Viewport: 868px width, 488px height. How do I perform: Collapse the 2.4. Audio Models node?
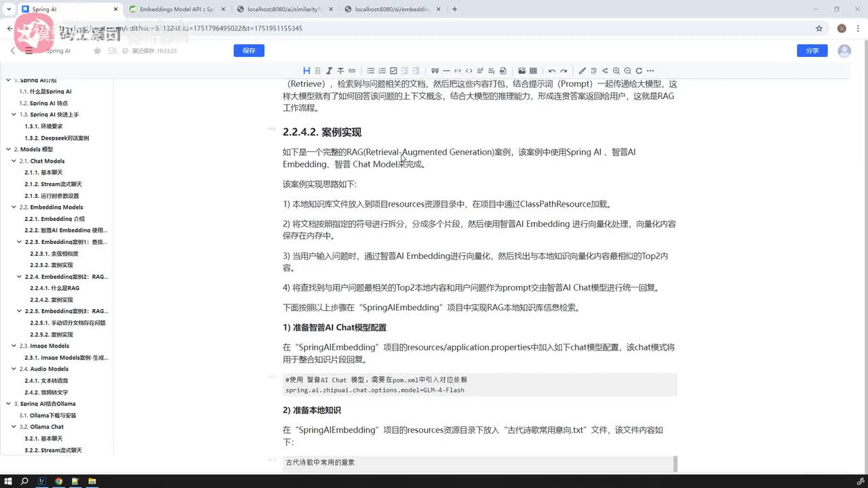14,369
